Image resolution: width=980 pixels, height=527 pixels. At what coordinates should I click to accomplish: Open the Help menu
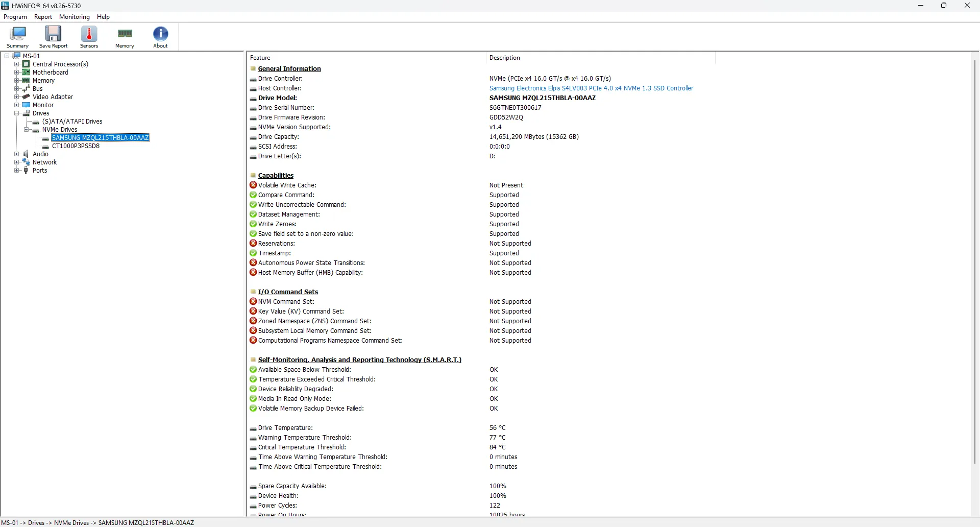104,17
